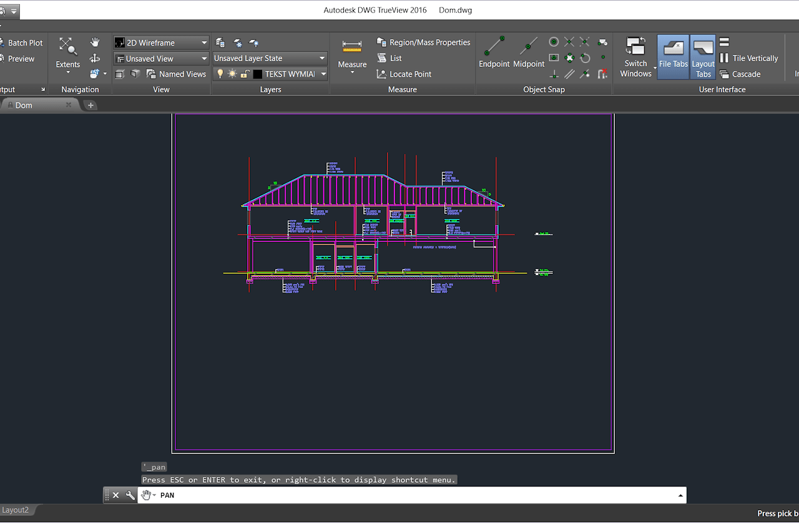Click the Switch Windows icon
Viewport: 799px width, 532px height.
635,56
